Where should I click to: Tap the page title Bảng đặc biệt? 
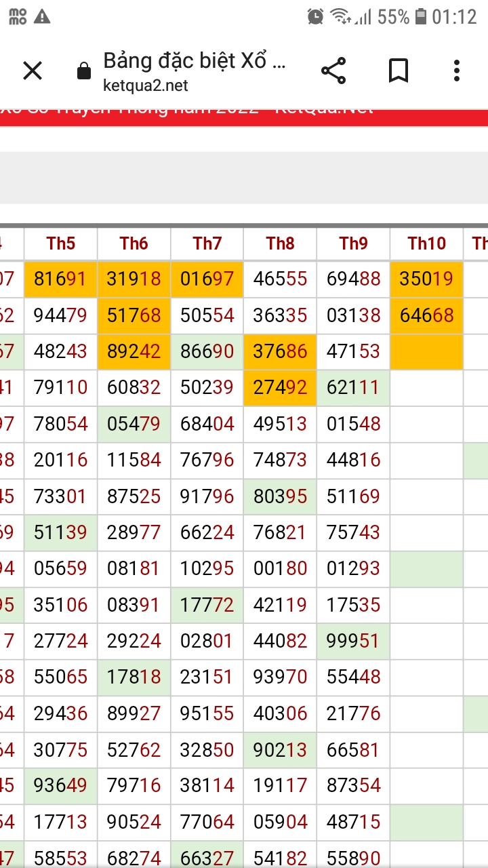(194, 61)
